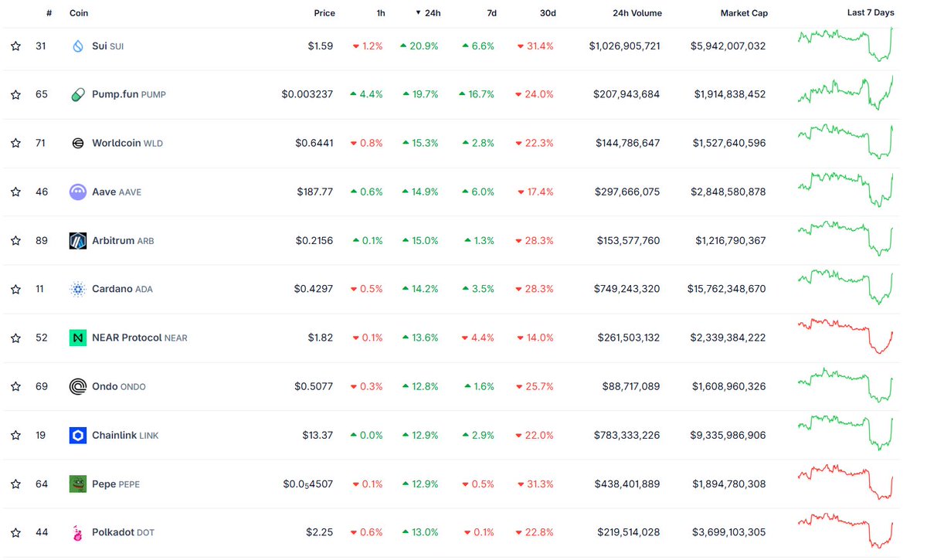Click Pepe's 30d change 31.3%
927x560 pixels.
pyautogui.click(x=535, y=484)
